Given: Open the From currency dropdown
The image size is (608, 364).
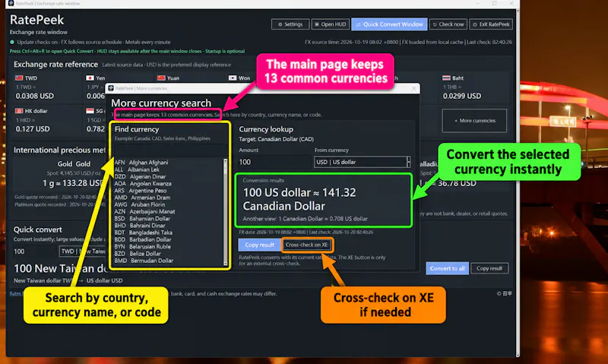Looking at the screenshot, I should 362,162.
